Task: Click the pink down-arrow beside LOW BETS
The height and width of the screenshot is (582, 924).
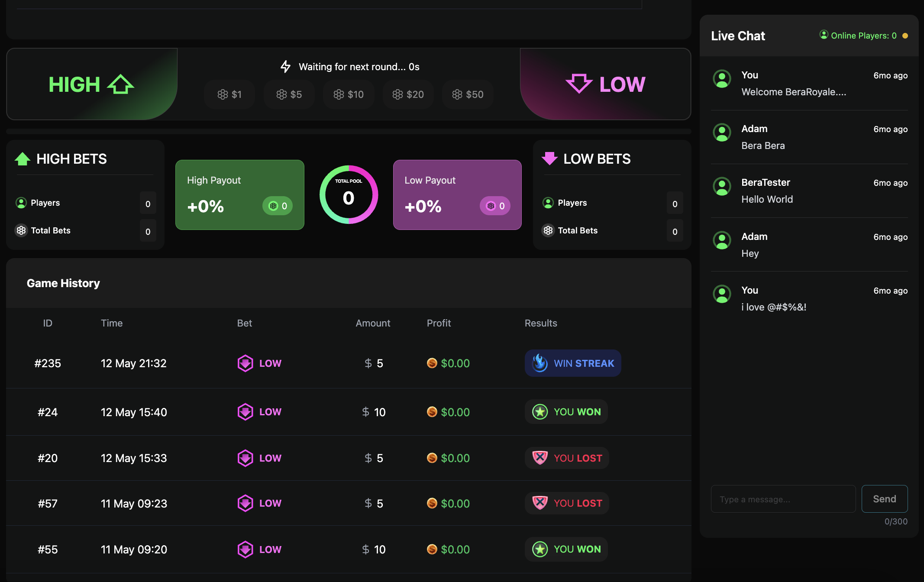Action: (550, 159)
